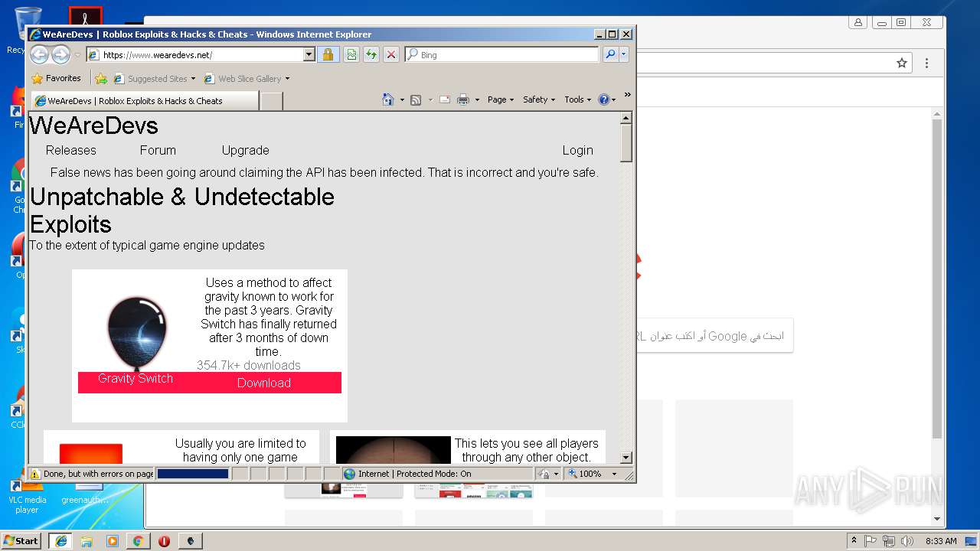This screenshot has width=980, height=551.
Task: Open the Upgrade link
Action: (245, 150)
